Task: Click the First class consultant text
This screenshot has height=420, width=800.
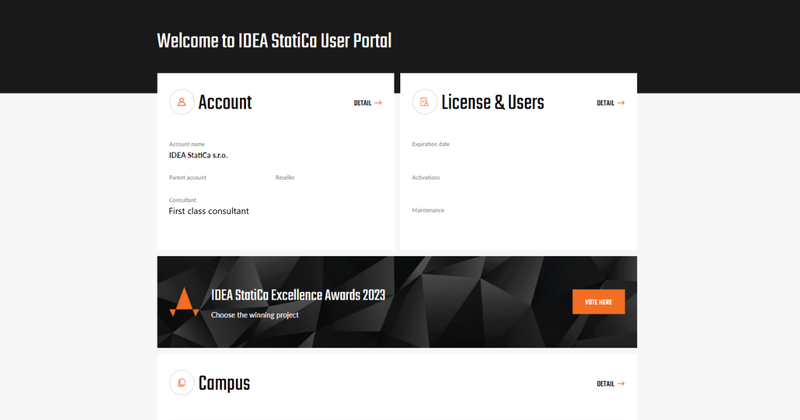Action: pyautogui.click(x=208, y=211)
